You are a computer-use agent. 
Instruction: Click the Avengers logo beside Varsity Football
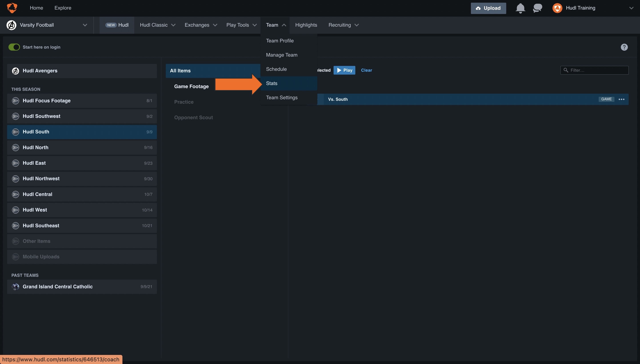11,25
